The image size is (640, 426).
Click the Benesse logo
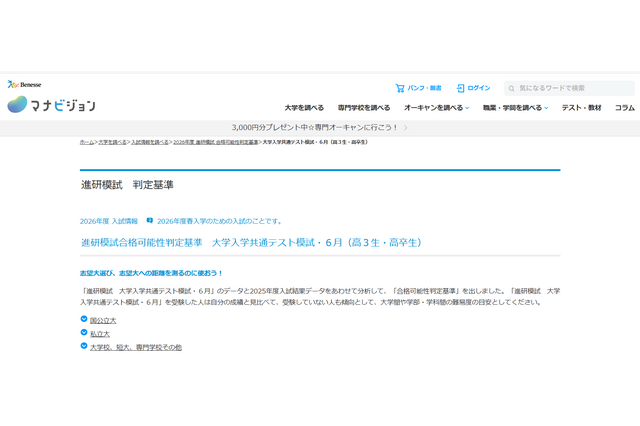(24, 84)
